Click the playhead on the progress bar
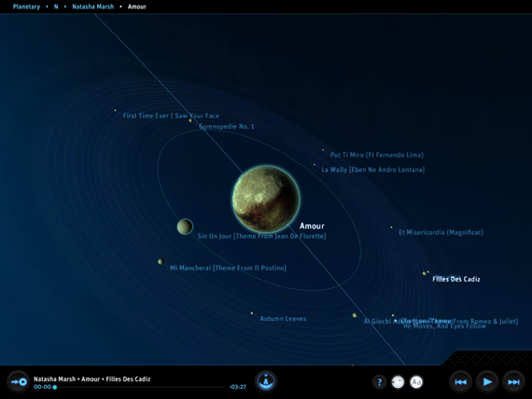 click(55, 387)
